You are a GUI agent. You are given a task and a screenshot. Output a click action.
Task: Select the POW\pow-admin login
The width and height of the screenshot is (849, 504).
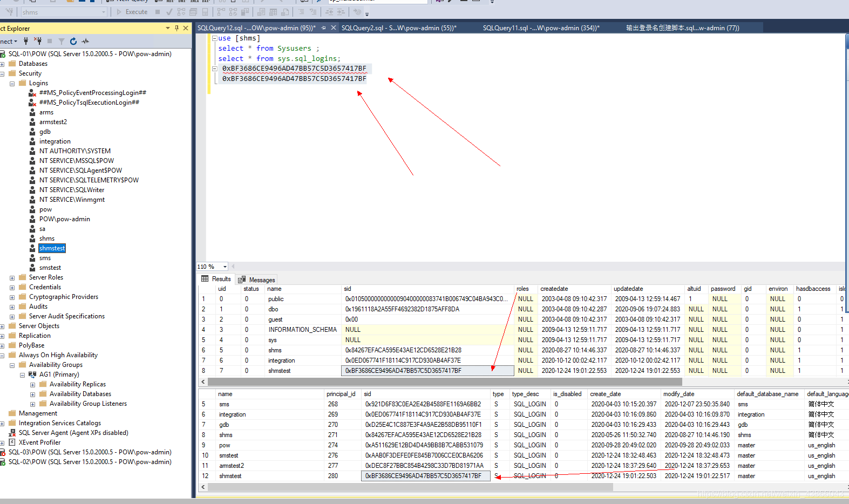tap(65, 219)
